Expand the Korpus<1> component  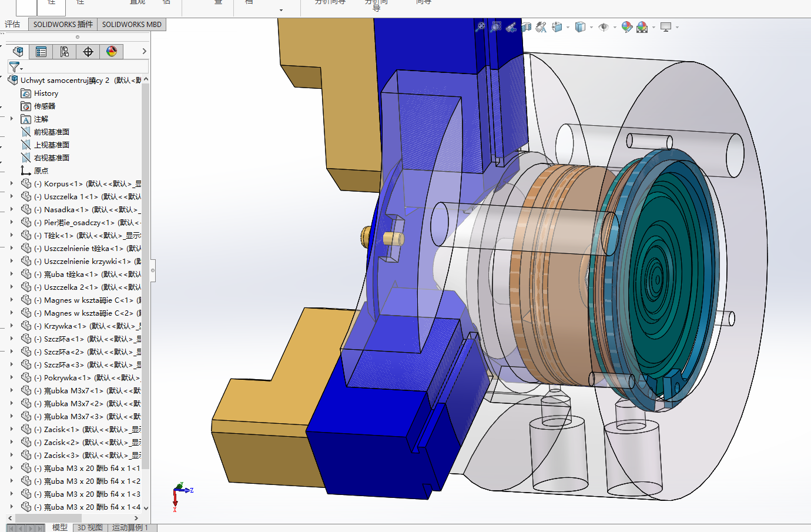11,183
